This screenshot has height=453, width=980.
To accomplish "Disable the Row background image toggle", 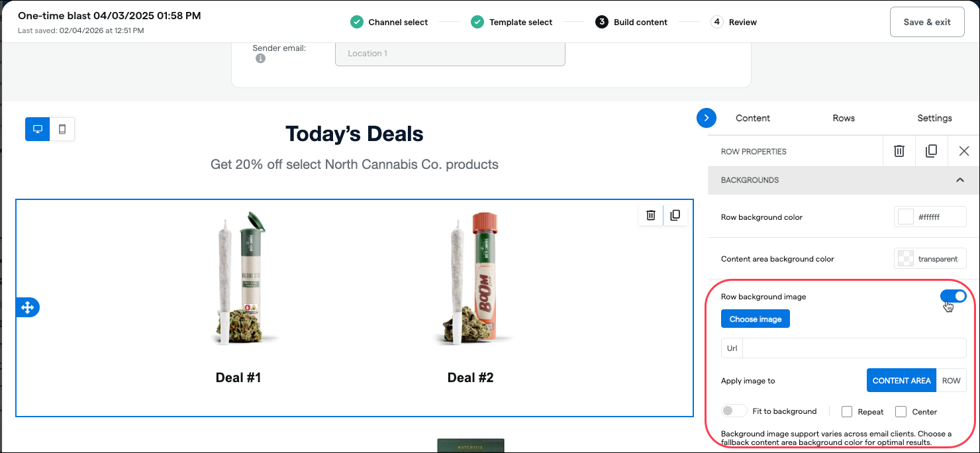I will pyautogui.click(x=953, y=296).
